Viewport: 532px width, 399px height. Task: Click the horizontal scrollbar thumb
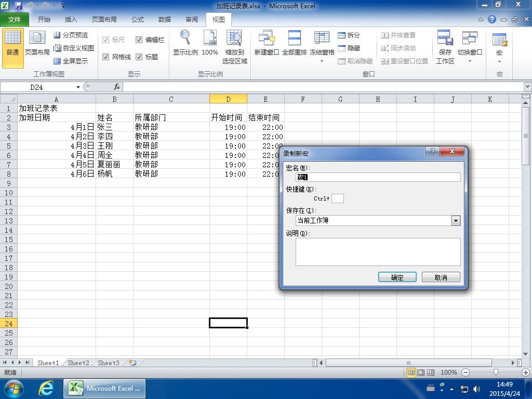[x=408, y=363]
